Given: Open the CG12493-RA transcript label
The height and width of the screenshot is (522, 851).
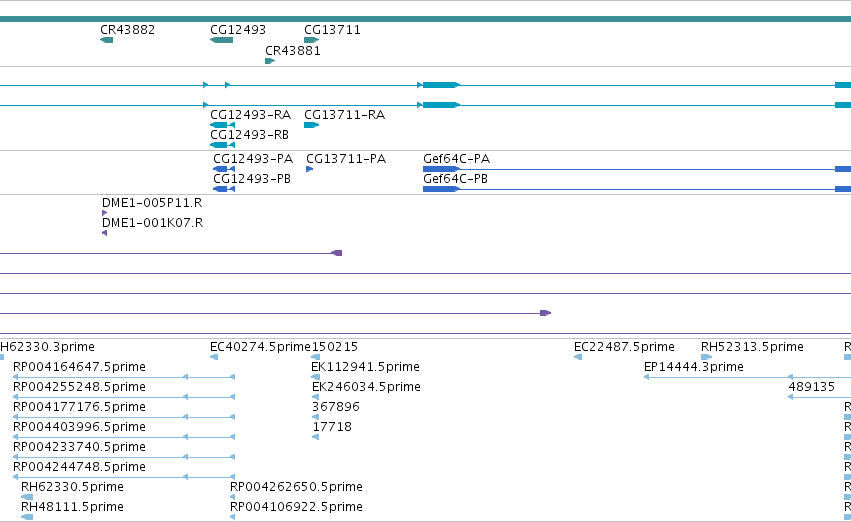Looking at the screenshot, I should (250, 114).
